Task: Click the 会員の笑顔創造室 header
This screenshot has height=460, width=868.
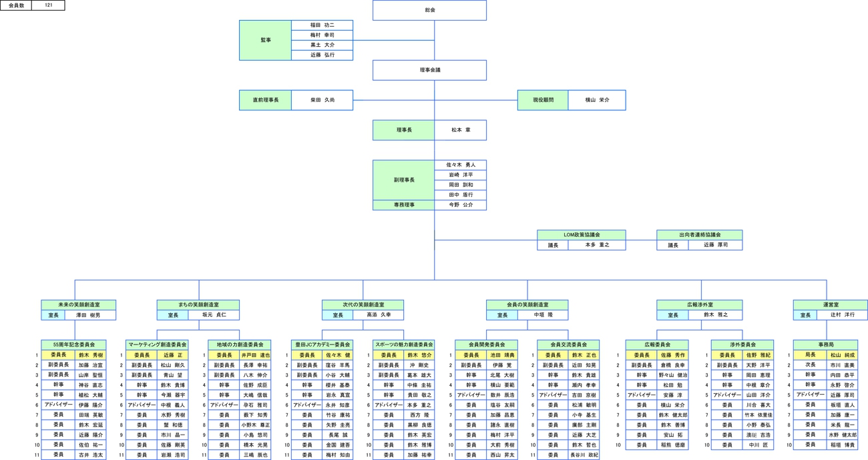Action: pos(527,305)
